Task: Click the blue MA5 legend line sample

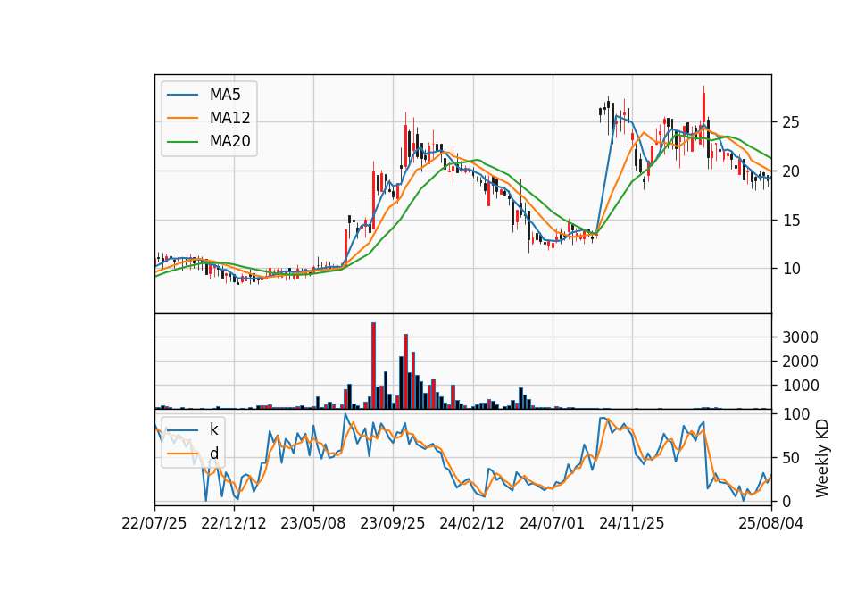Action: (182, 95)
